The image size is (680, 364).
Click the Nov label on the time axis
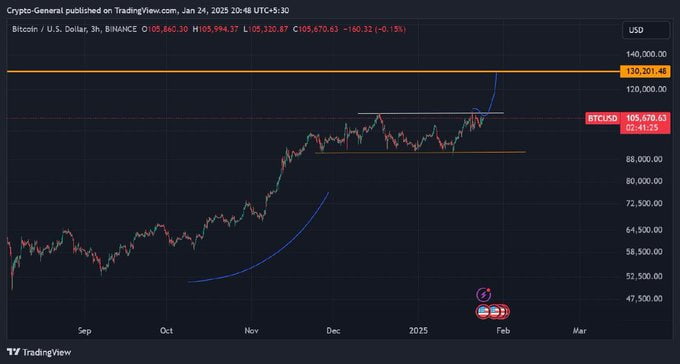click(x=251, y=331)
